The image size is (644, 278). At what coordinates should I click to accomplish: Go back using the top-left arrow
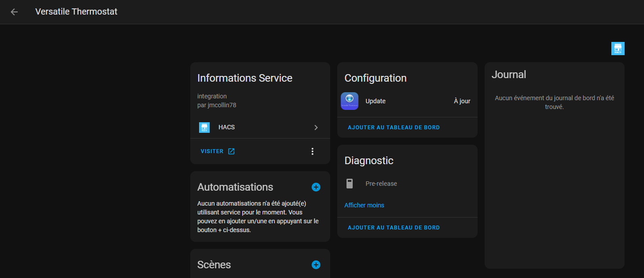tap(14, 12)
